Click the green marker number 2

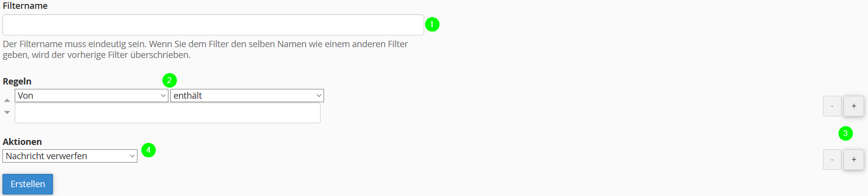tap(169, 80)
